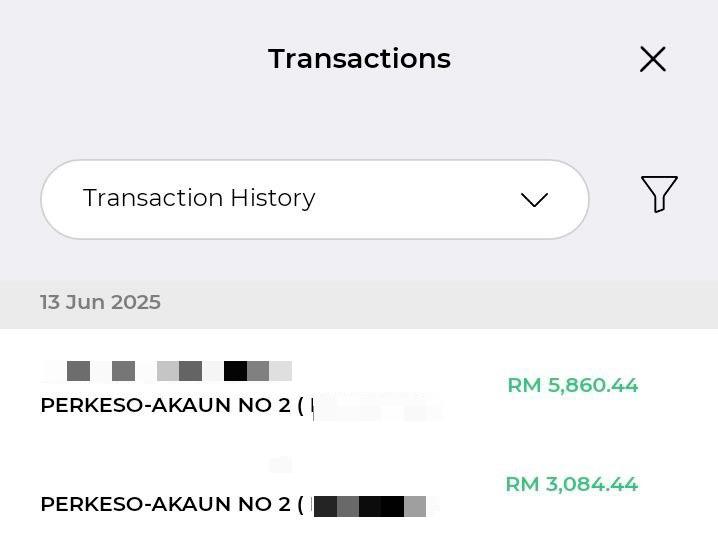Select first PERKESO-AKAUN NO 2 description
Screen dimensions: 718x541
(x=172, y=405)
